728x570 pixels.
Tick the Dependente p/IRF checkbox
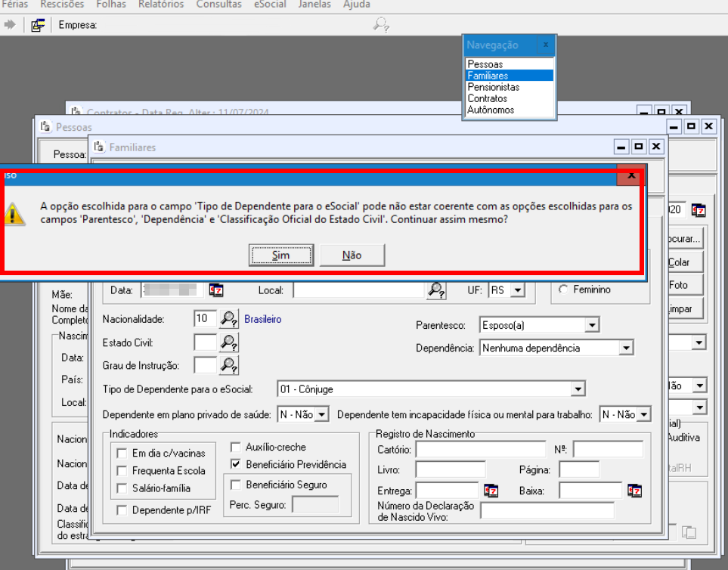click(122, 510)
